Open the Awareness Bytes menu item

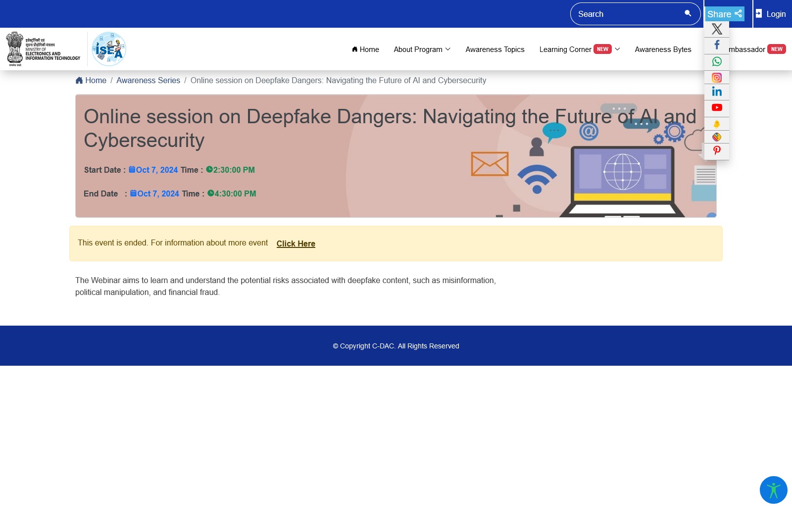click(663, 49)
